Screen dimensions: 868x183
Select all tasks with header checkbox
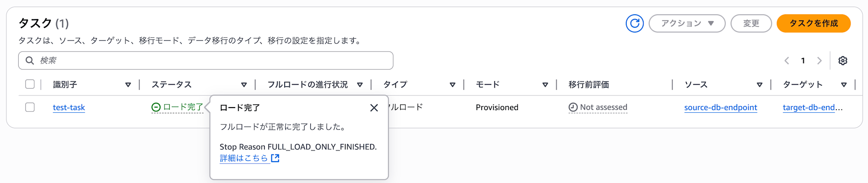click(30, 84)
